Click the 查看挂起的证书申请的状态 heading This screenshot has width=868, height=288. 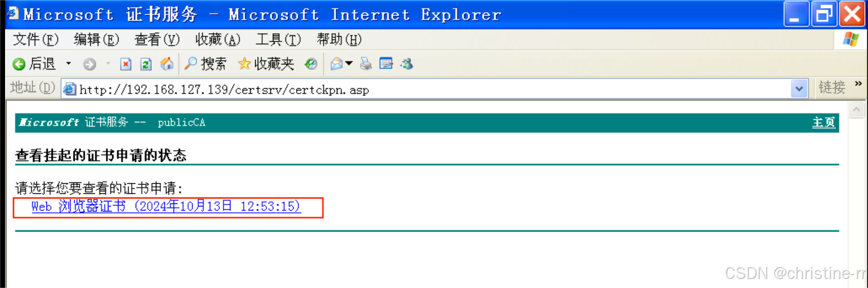[x=101, y=155]
